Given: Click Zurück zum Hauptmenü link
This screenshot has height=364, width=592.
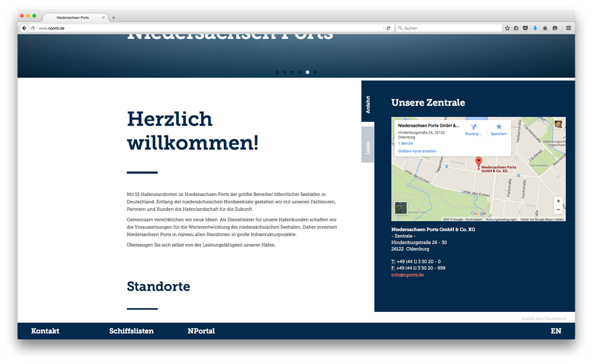Looking at the screenshot, I should (544, 318).
